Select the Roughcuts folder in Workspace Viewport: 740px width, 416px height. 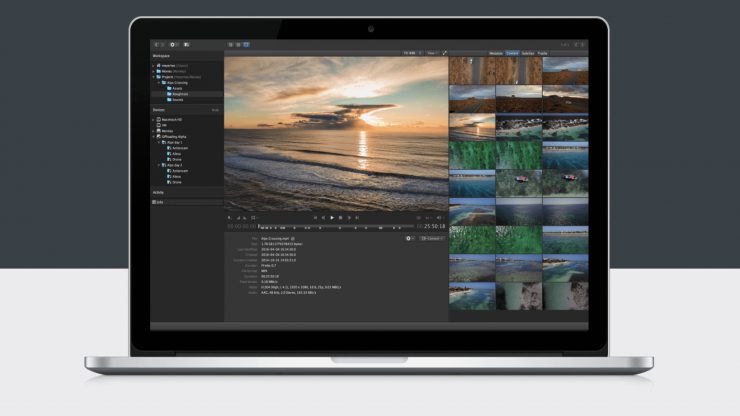pyautogui.click(x=179, y=93)
